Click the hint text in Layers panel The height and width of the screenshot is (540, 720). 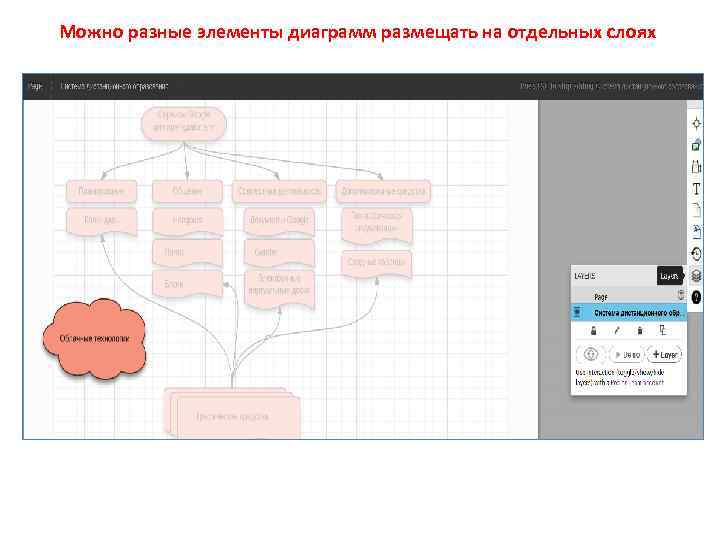tap(620, 377)
